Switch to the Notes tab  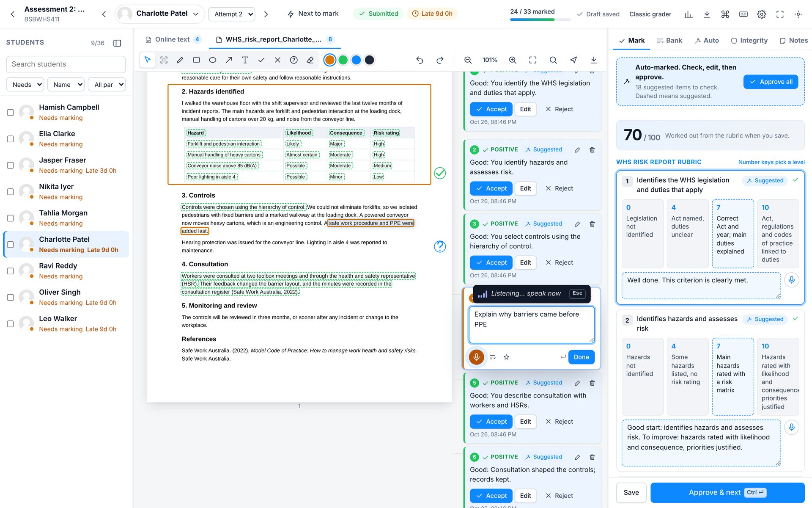pyautogui.click(x=794, y=41)
